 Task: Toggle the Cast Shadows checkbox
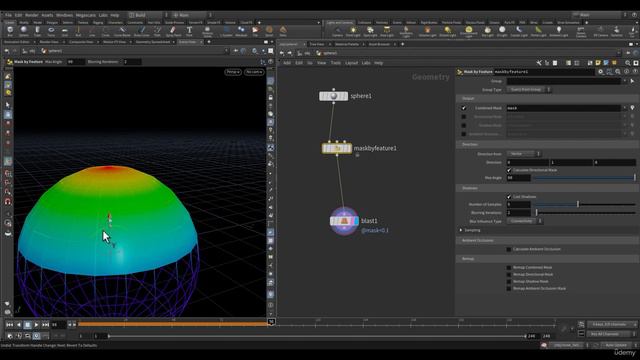click(509, 197)
